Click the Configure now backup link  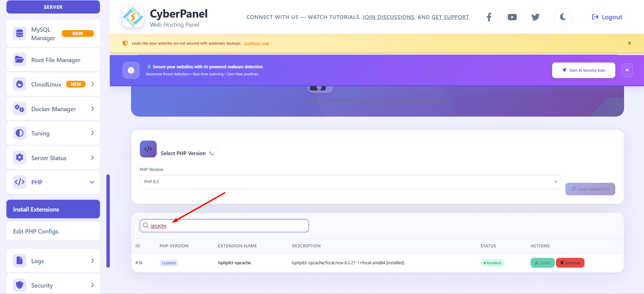[256, 43]
